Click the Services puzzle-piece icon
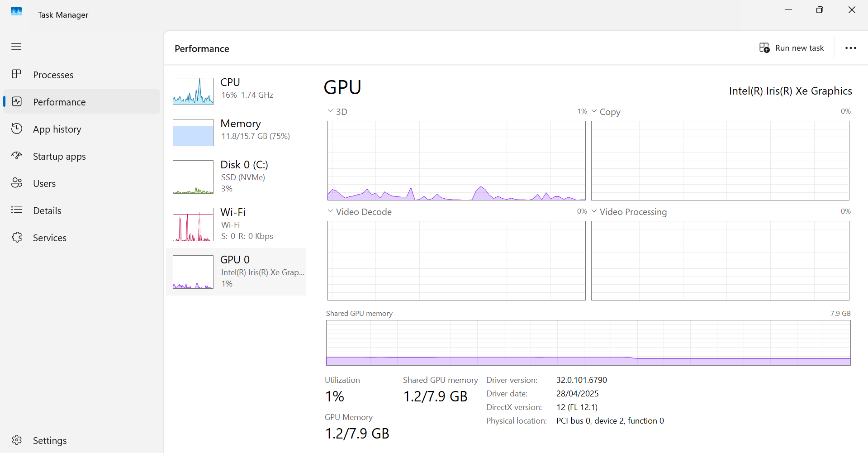 tap(17, 237)
